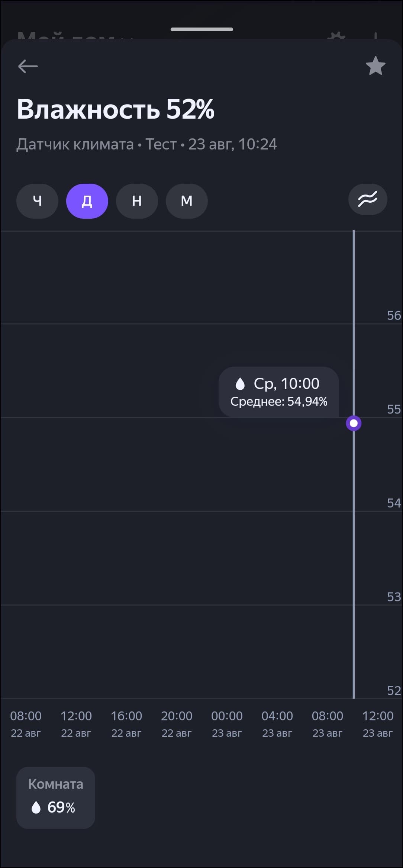Tap the droplet icon in the Комната card

coord(36,807)
